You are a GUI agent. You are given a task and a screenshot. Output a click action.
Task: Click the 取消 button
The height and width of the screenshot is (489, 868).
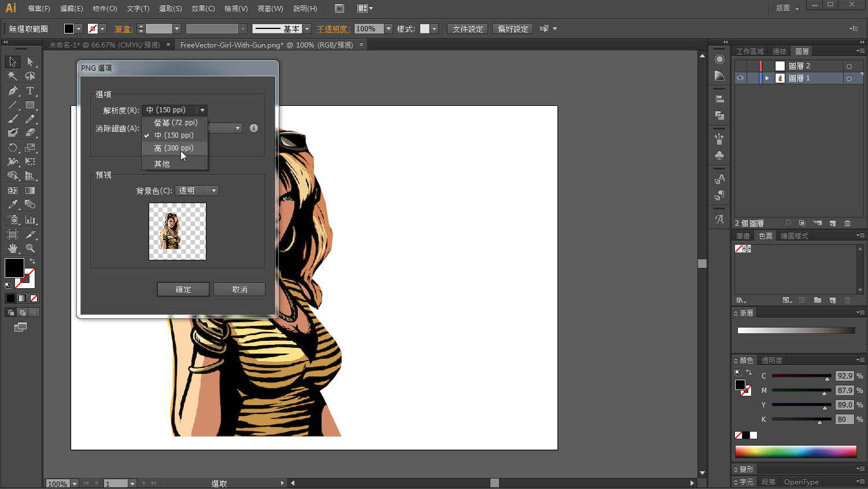[239, 289]
